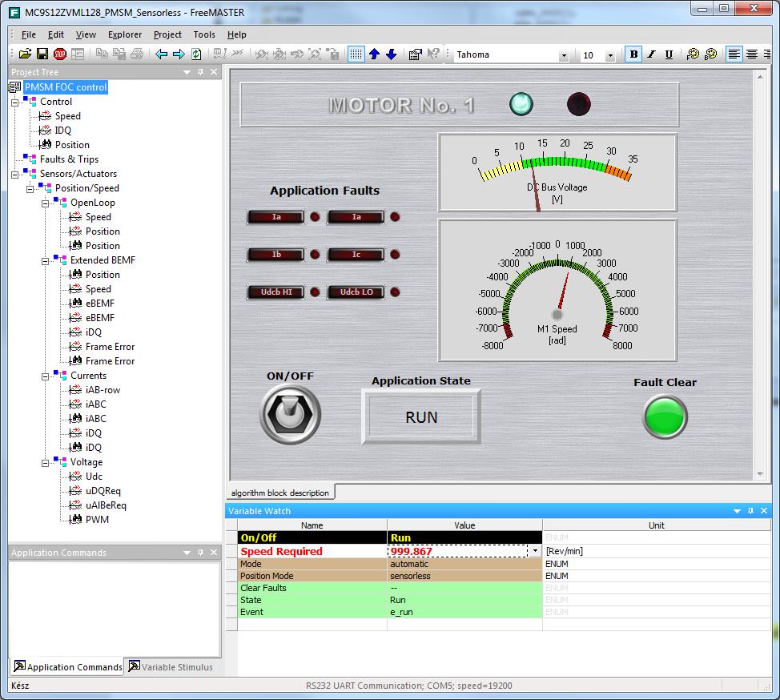Screen dimensions: 780x700
Task: Save the project with the floppy icon
Action: (x=42, y=54)
